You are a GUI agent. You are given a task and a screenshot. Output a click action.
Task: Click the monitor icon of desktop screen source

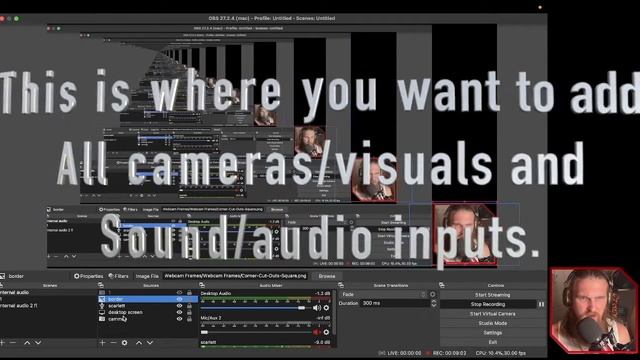[102, 312]
